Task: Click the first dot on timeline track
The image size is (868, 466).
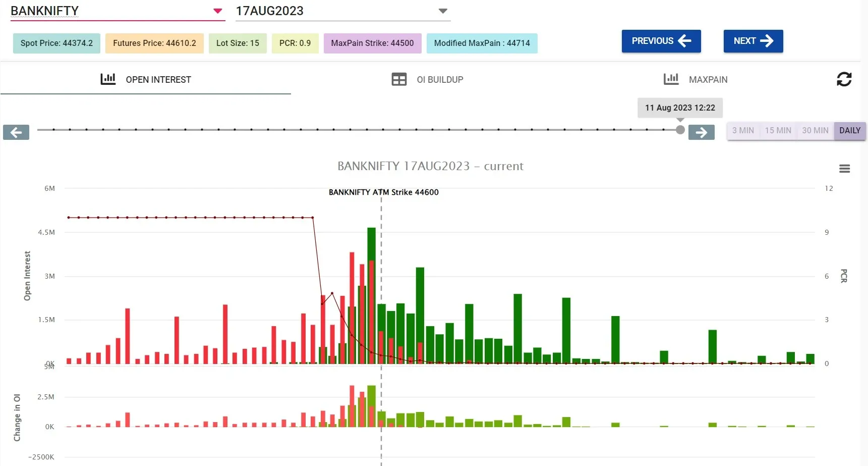Action: click(53, 130)
